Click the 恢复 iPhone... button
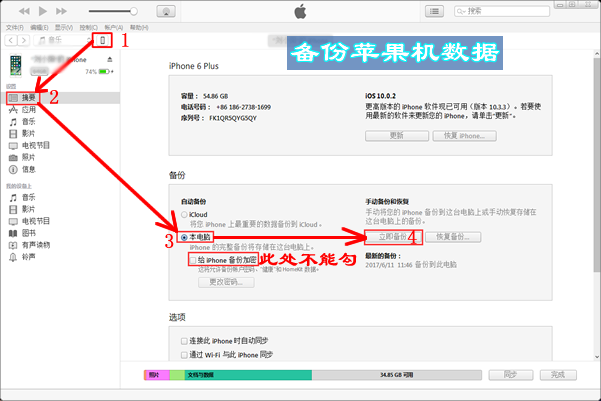The image size is (601, 401). coord(465,136)
